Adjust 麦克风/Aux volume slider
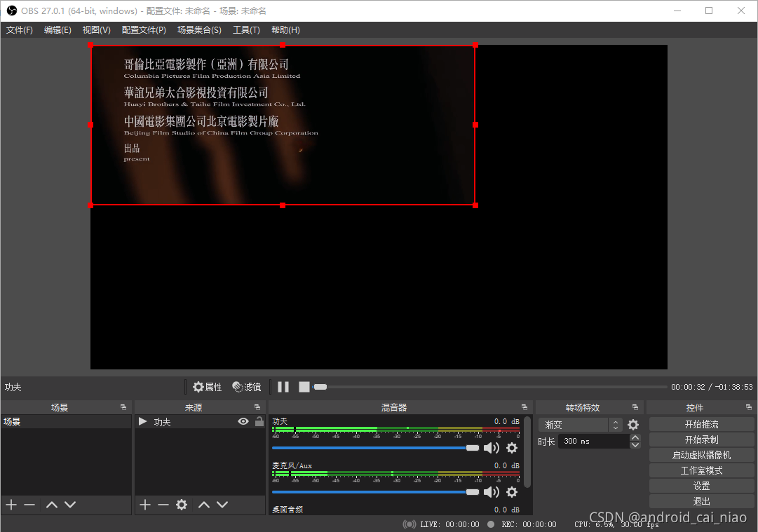 point(375,492)
